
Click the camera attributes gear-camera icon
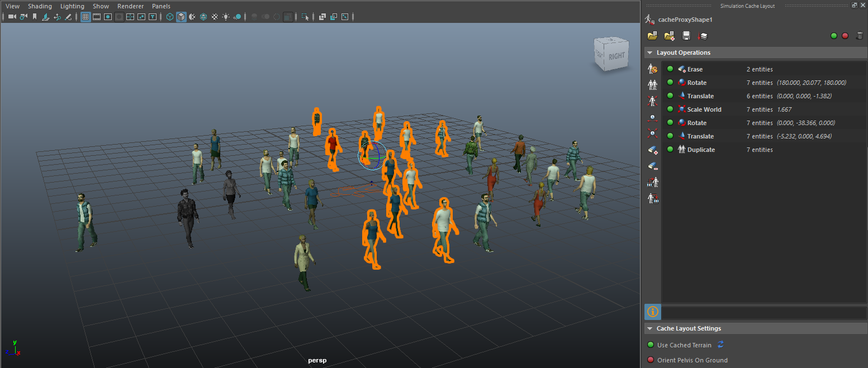[x=23, y=17]
